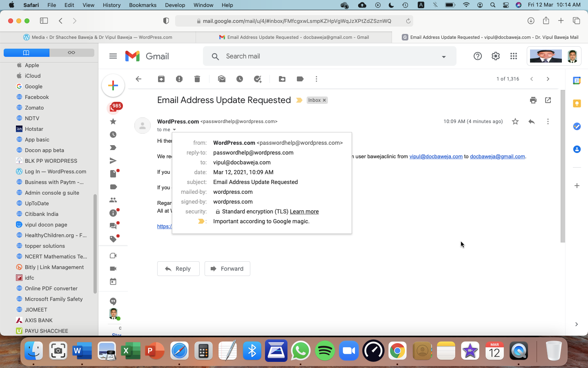Open the Bookmarks menu in the menu bar
The image size is (588, 368).
point(143,5)
